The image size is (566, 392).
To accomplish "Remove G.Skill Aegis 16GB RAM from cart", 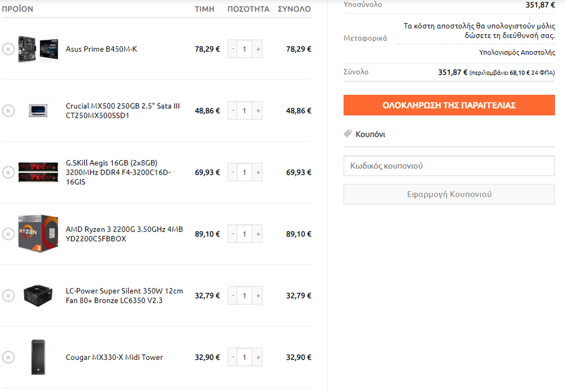I will [x=8, y=173].
